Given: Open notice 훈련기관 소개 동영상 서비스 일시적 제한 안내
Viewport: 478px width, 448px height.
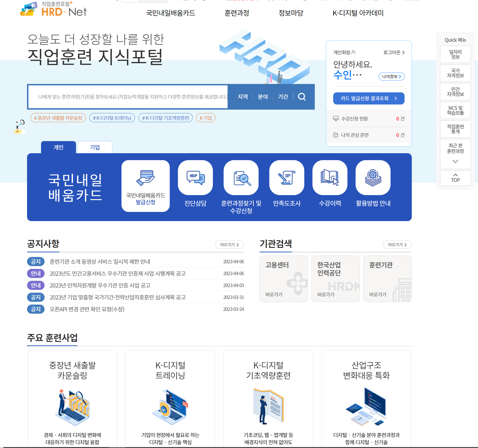Looking at the screenshot, I should tap(100, 261).
